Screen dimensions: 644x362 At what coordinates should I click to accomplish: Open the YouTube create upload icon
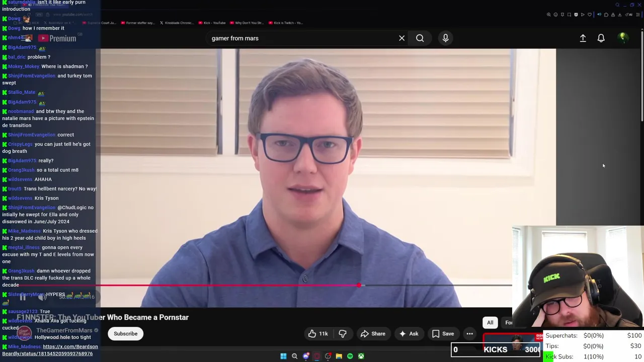click(583, 38)
